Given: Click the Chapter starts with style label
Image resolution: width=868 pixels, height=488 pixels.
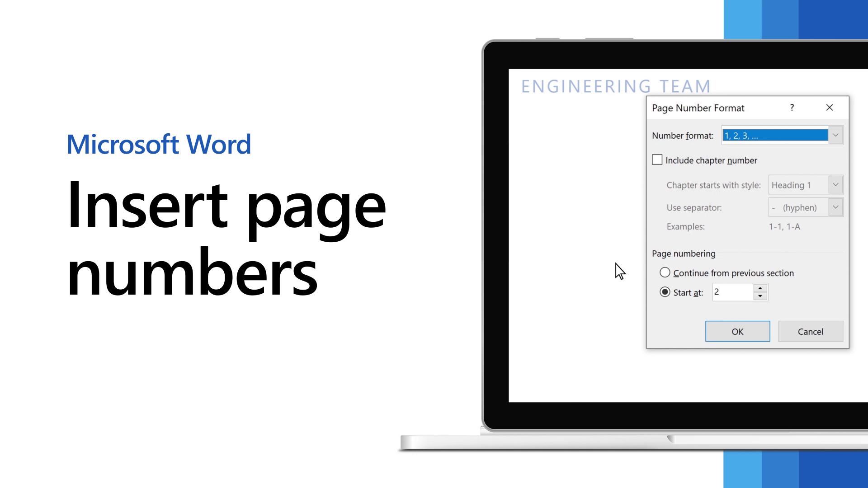Looking at the screenshot, I should (713, 185).
